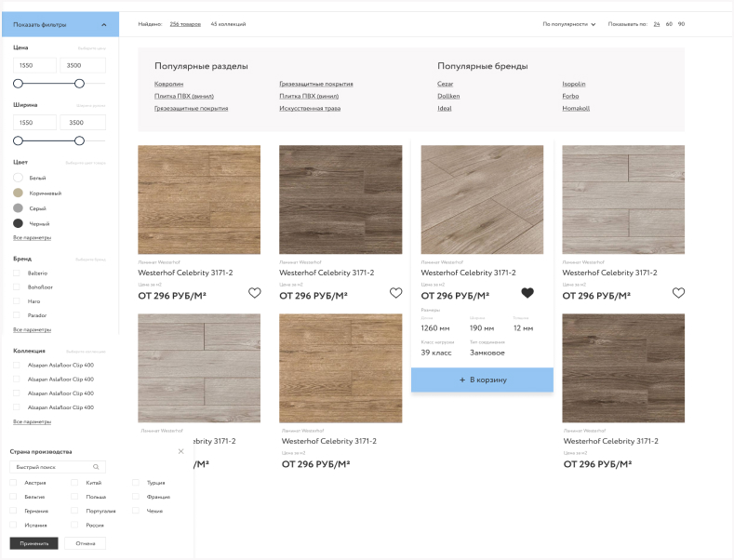Screen dimensions: 734x560
Task: Tick the Австрия country checkbox
Action: coord(14,483)
